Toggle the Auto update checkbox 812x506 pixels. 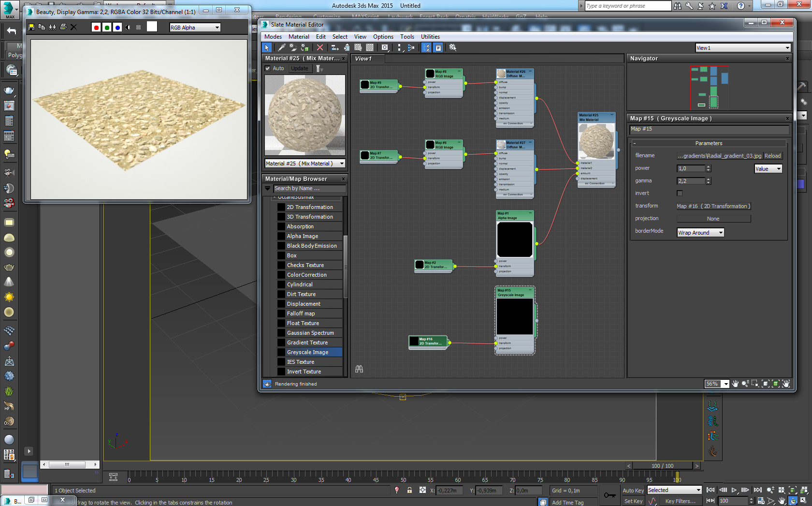[x=268, y=69]
